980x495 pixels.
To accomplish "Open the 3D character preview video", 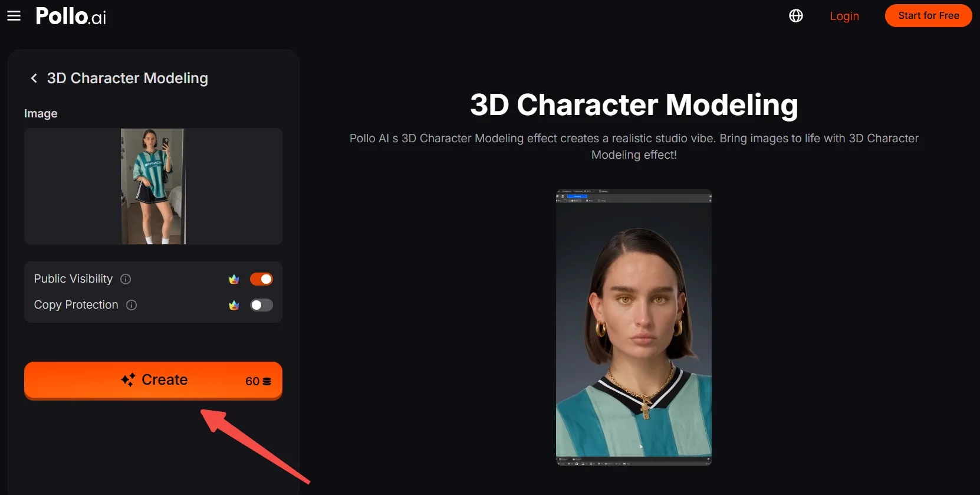I will 634,327.
